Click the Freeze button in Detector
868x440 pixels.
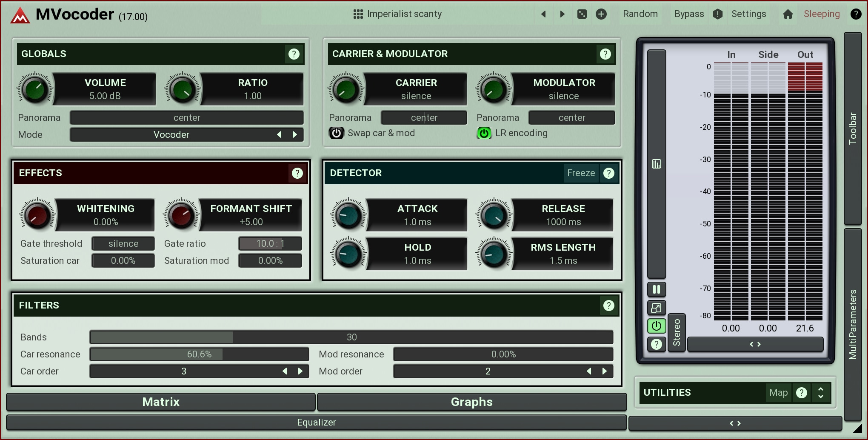(581, 173)
